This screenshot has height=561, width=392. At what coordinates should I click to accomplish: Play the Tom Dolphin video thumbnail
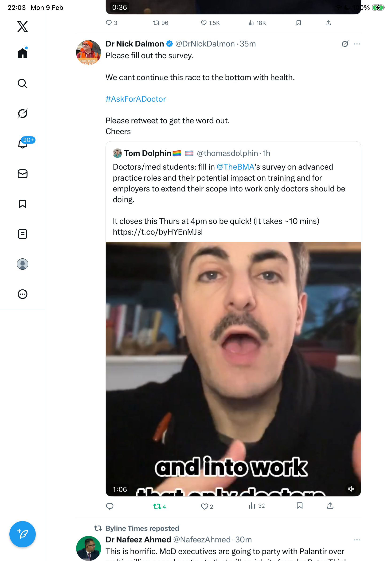[x=233, y=369]
